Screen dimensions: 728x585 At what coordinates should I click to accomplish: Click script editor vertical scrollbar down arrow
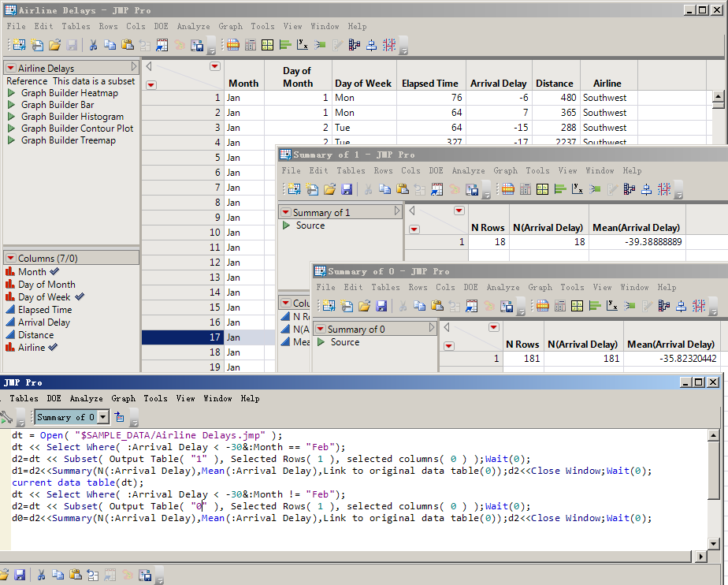714,543
